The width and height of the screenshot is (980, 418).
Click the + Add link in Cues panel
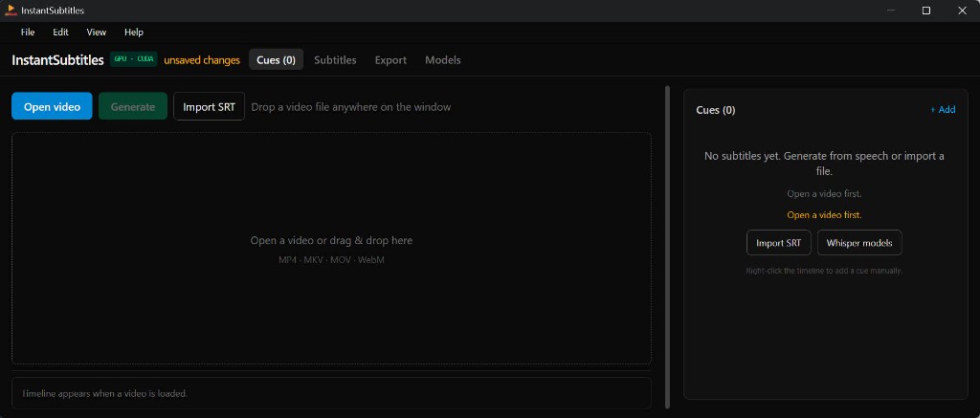[x=943, y=109]
